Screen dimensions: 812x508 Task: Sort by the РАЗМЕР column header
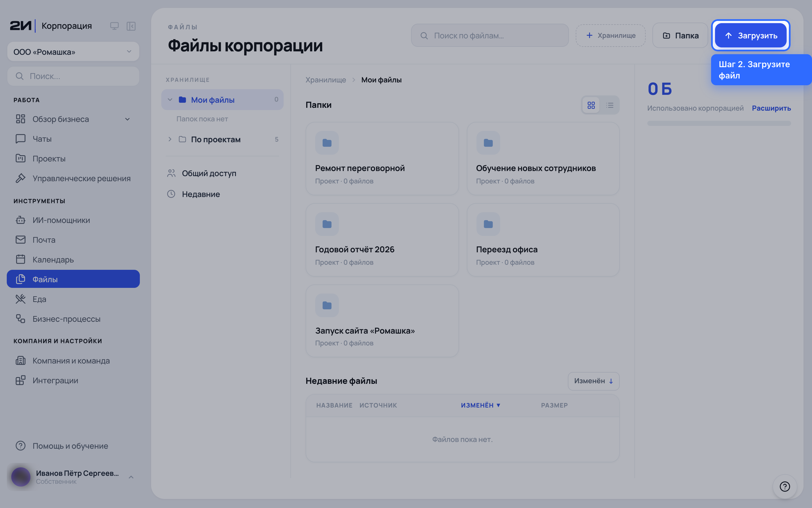pos(554,406)
